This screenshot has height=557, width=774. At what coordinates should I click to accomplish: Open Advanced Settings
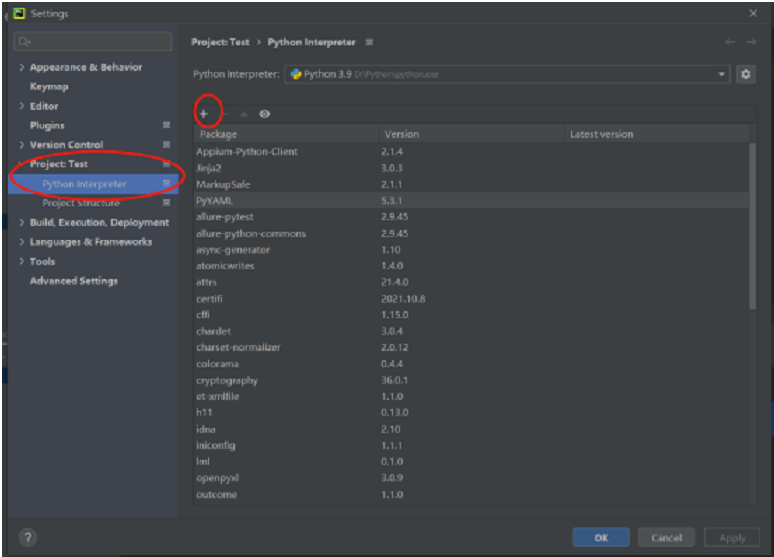point(74,280)
